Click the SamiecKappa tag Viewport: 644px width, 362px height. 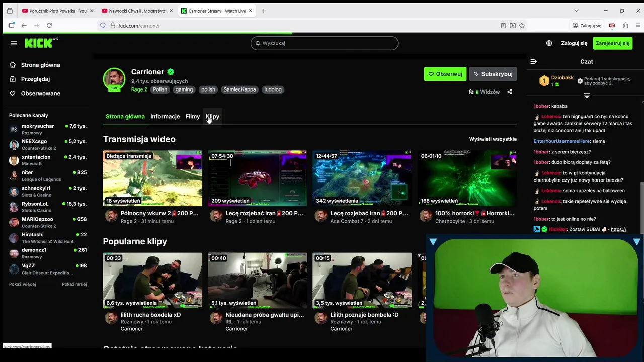[240, 89]
